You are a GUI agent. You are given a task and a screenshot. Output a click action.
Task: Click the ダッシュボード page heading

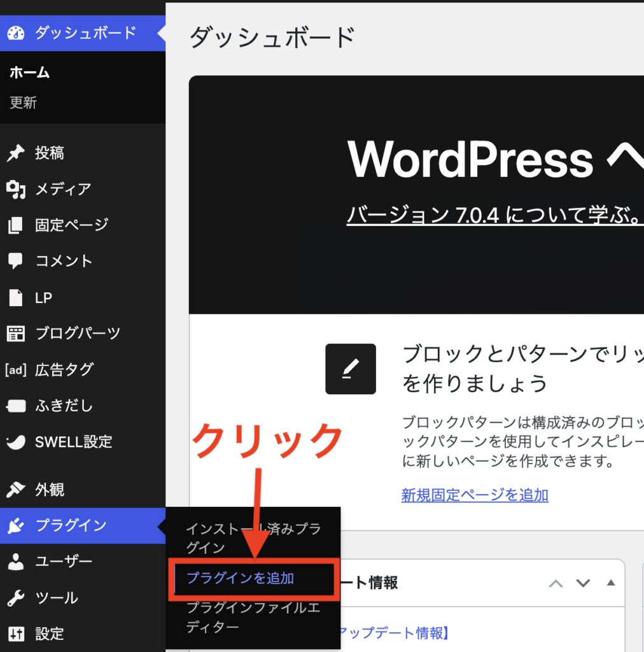tap(272, 37)
